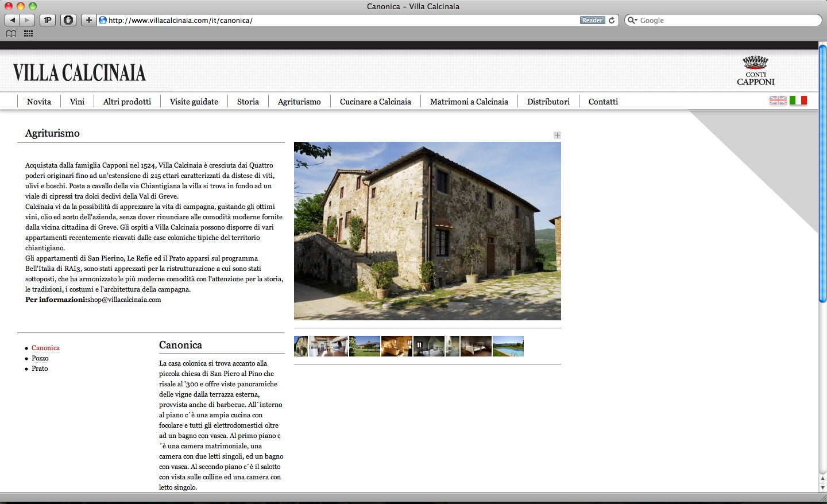Open the stone house exterior thumbnail
827x504 pixels.
pos(301,346)
